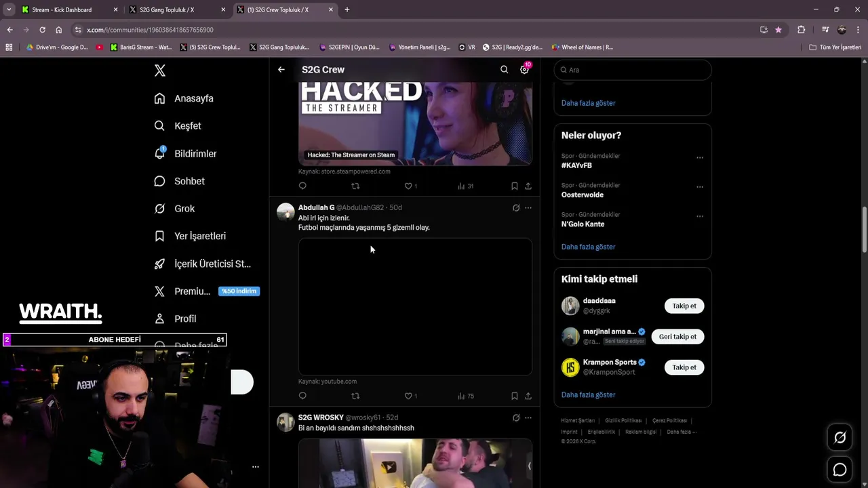
Task: Open Gizlilik Politikası footer link
Action: [x=623, y=420]
